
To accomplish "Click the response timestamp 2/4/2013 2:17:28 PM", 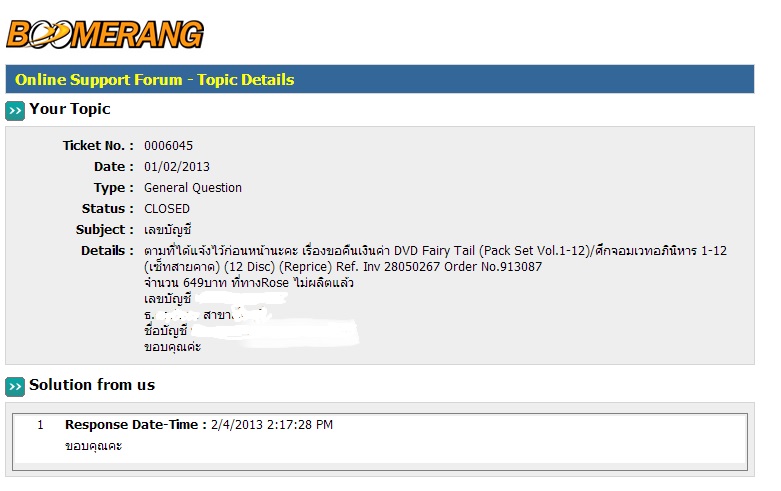I will [272, 425].
